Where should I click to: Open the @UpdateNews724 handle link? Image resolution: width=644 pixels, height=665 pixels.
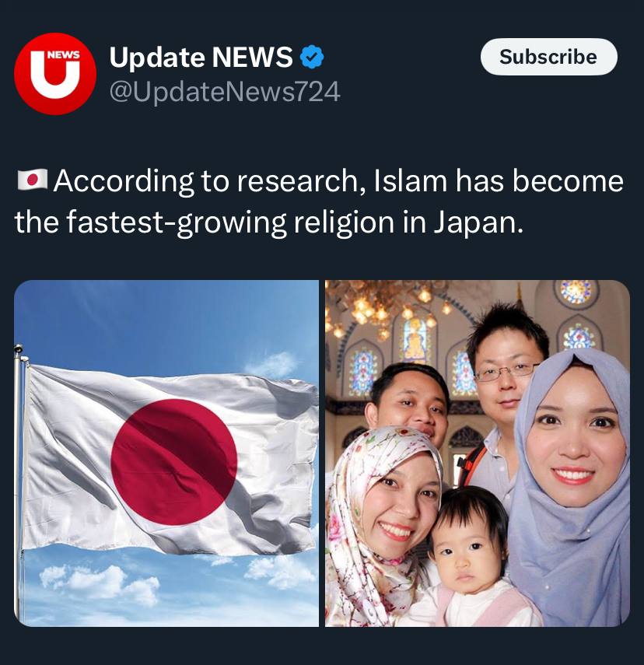[225, 92]
